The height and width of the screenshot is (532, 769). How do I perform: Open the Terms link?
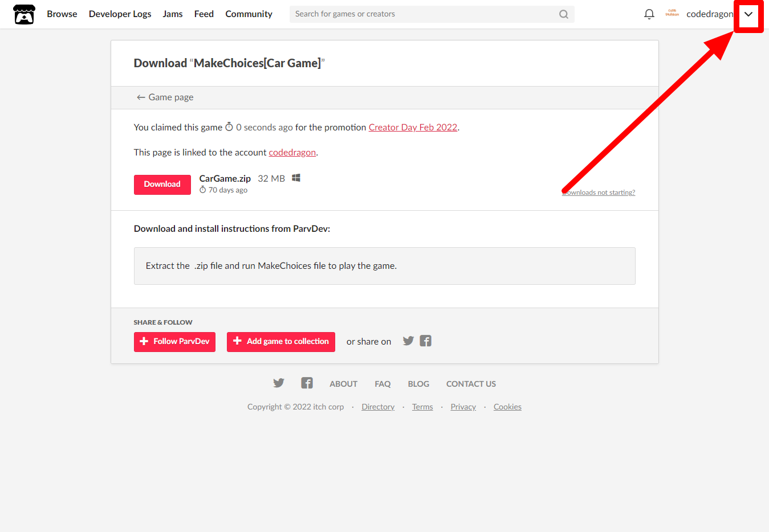tap(422, 407)
